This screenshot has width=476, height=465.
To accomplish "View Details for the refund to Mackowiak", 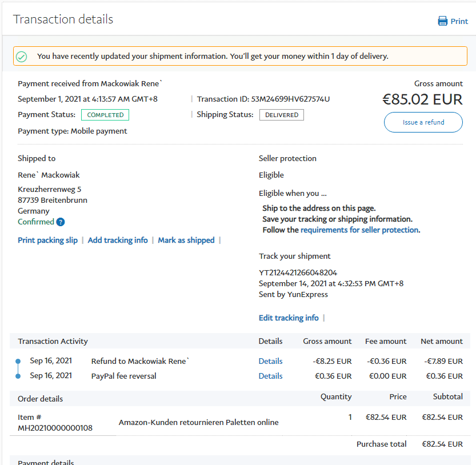I will [270, 361].
